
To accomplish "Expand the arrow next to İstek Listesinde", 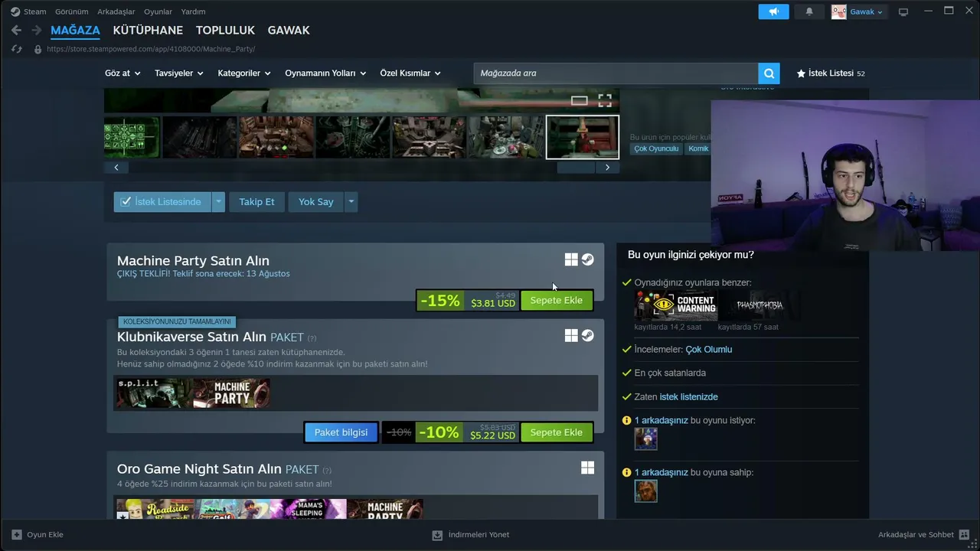I will coord(218,202).
